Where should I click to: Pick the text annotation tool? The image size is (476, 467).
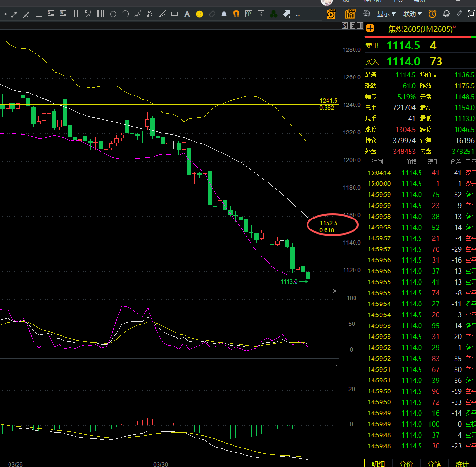[x=187, y=14]
